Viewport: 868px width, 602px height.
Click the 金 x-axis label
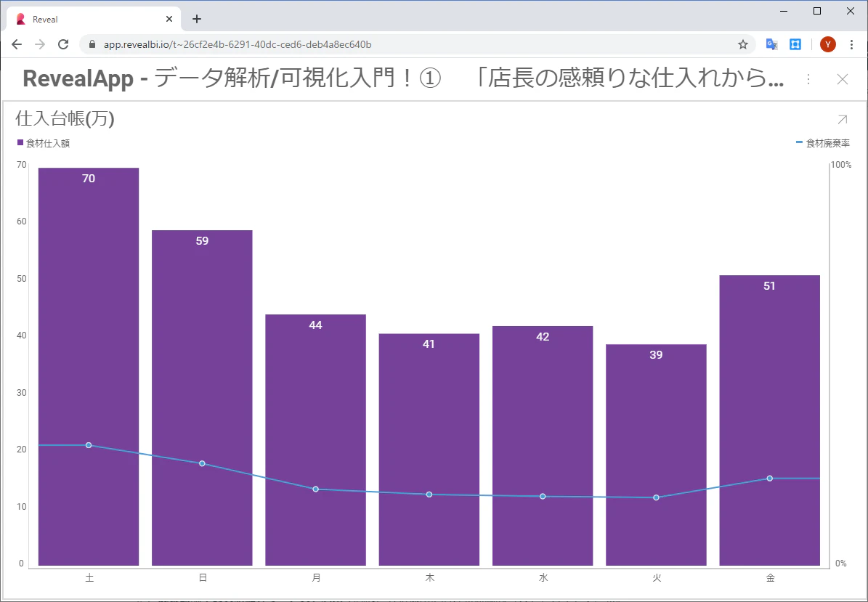tap(770, 577)
